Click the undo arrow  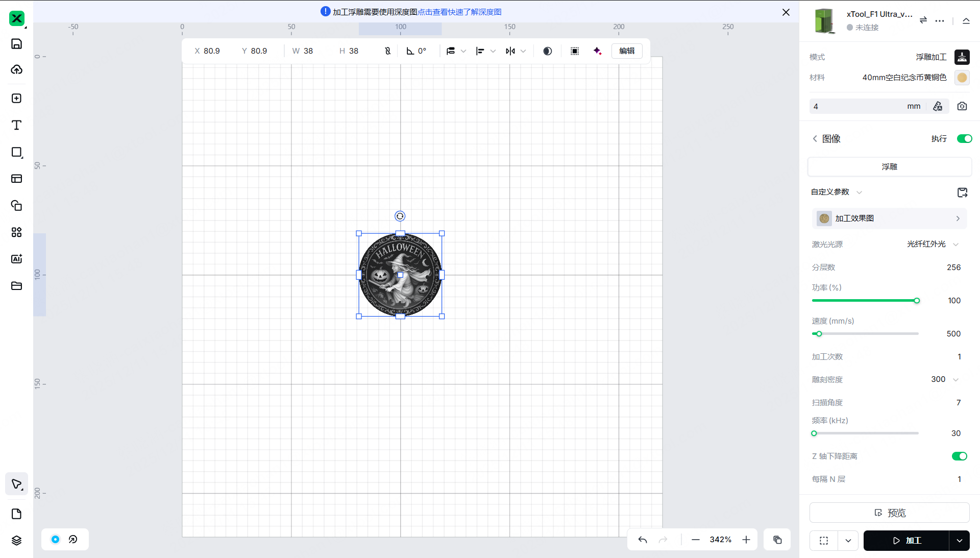coord(643,540)
